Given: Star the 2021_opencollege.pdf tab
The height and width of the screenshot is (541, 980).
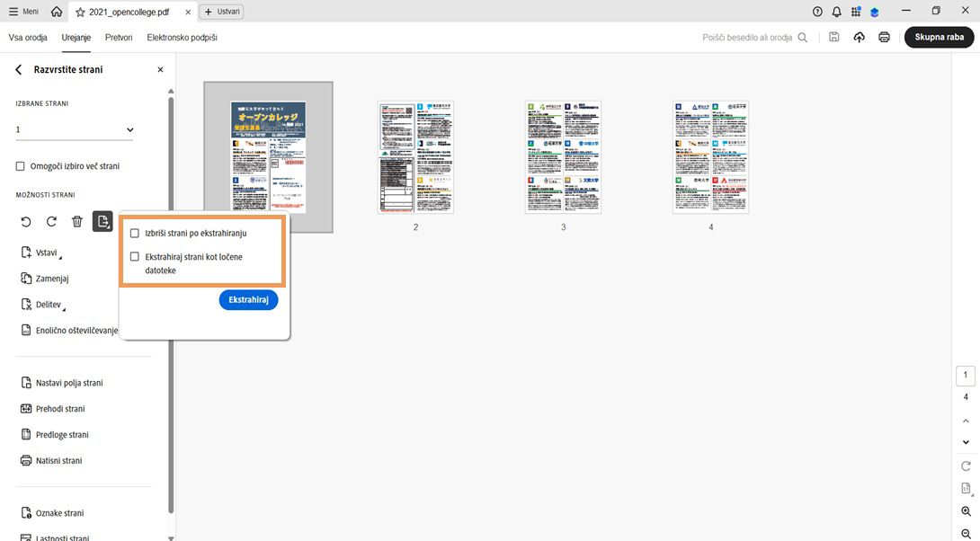Looking at the screenshot, I should [80, 12].
